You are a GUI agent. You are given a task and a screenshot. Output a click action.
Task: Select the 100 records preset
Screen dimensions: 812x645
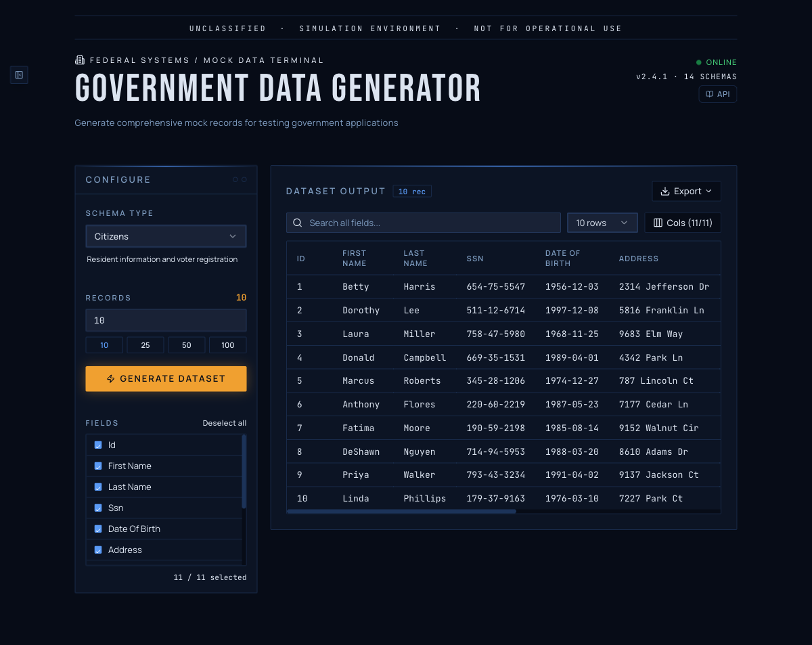(x=228, y=345)
